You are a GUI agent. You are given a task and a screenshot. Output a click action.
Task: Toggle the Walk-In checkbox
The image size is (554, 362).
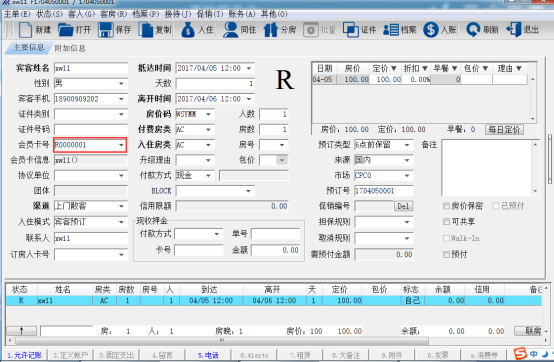point(446,238)
